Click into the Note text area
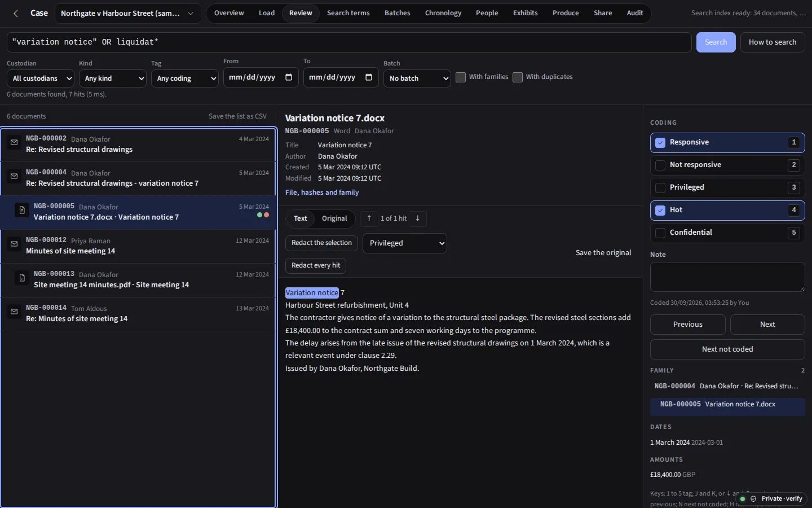812x508 pixels. (x=727, y=277)
